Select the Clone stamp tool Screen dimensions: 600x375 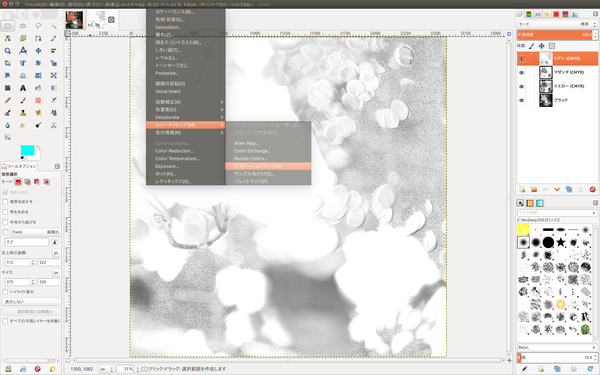pos(23,113)
